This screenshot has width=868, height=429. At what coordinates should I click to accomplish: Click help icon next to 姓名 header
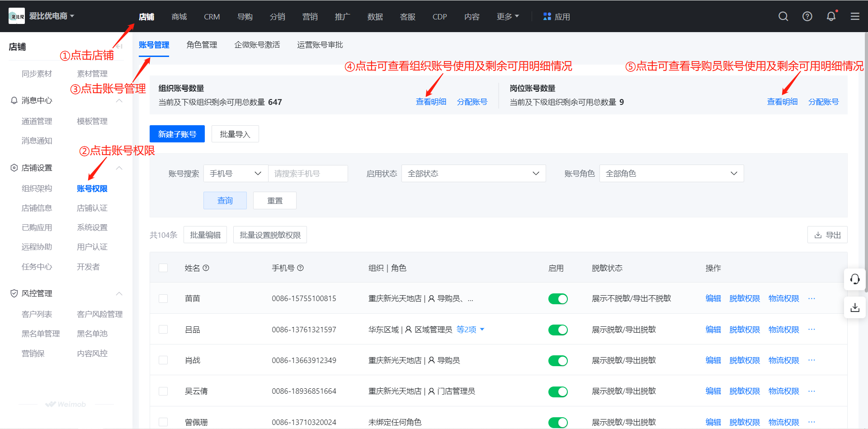pyautogui.click(x=206, y=268)
